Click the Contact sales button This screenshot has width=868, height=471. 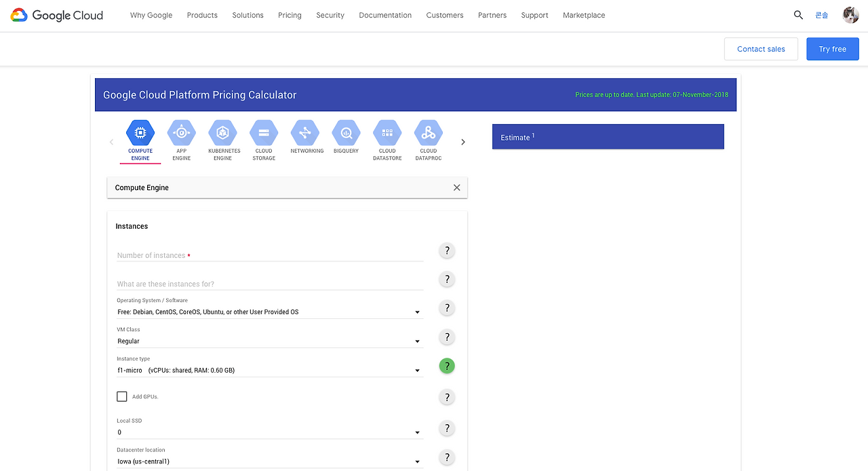[x=761, y=49]
